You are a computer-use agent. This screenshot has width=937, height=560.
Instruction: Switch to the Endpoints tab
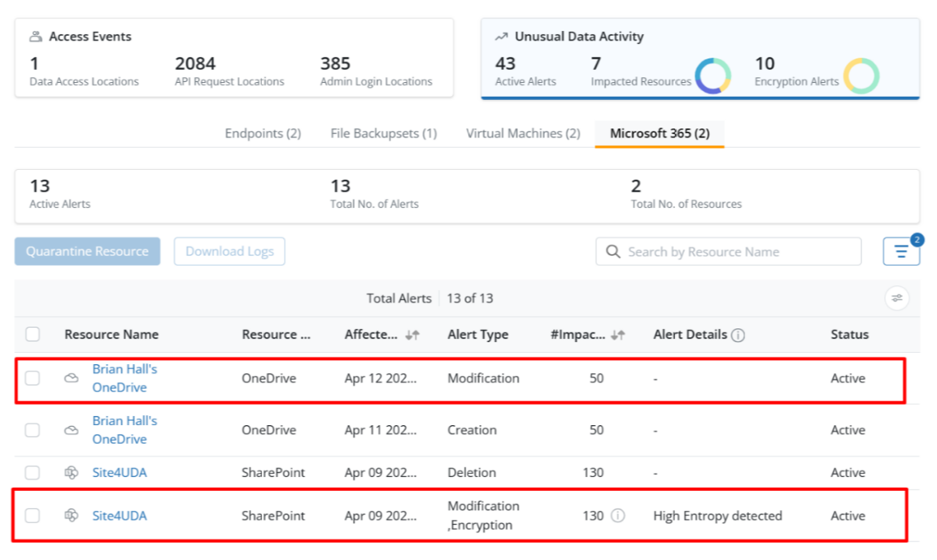[263, 133]
